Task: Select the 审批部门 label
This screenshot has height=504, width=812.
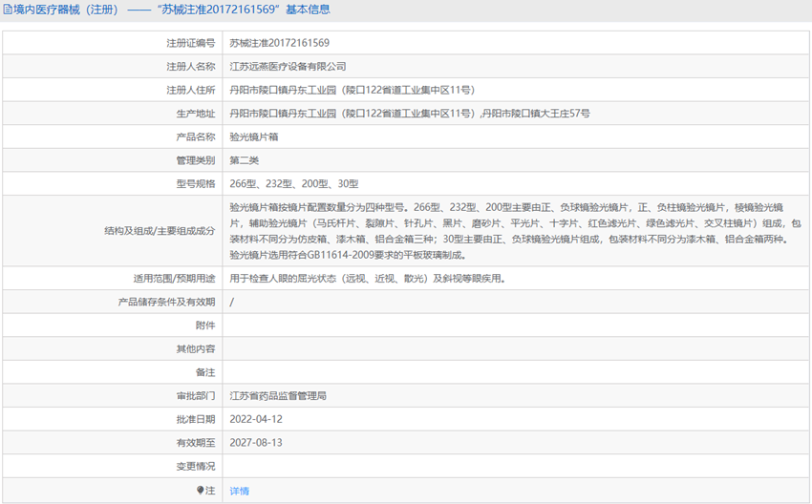Action: point(195,396)
